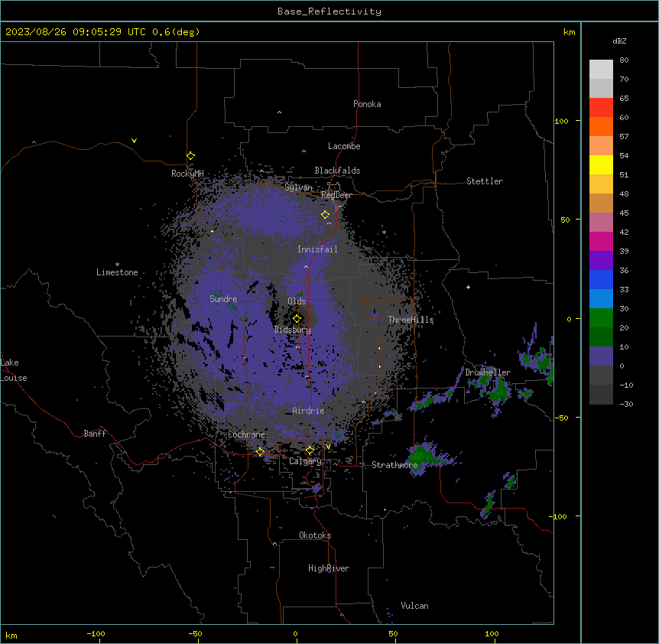
Task: Click the 50 tick on the right-hand km axis
Action: 565,220
